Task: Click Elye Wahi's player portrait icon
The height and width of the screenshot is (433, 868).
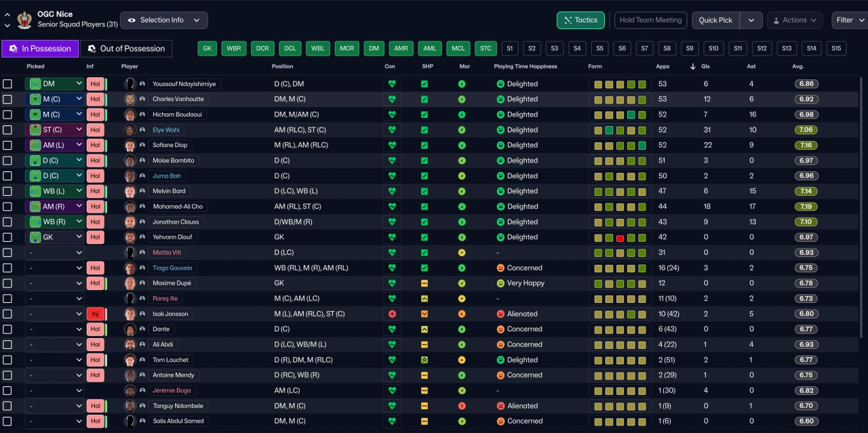Action: click(x=130, y=130)
